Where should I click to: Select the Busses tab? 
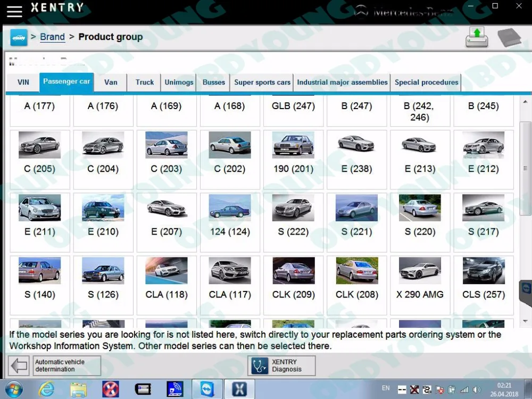[213, 82]
